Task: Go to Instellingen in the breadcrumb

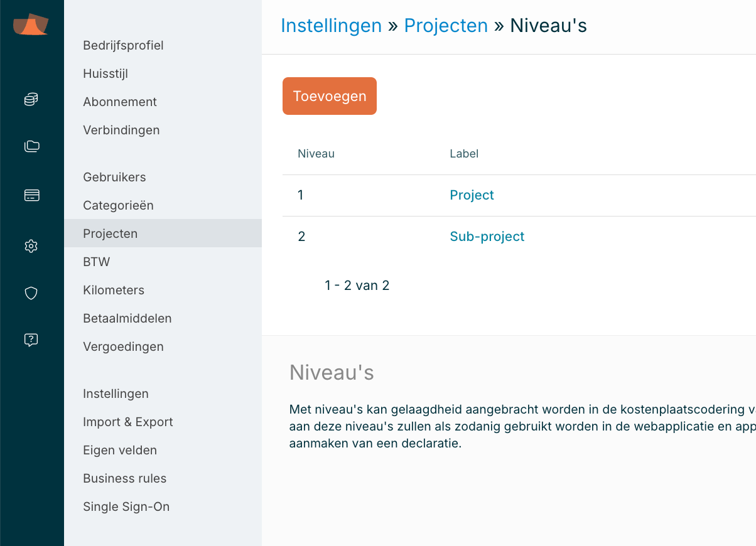Action: click(x=331, y=26)
